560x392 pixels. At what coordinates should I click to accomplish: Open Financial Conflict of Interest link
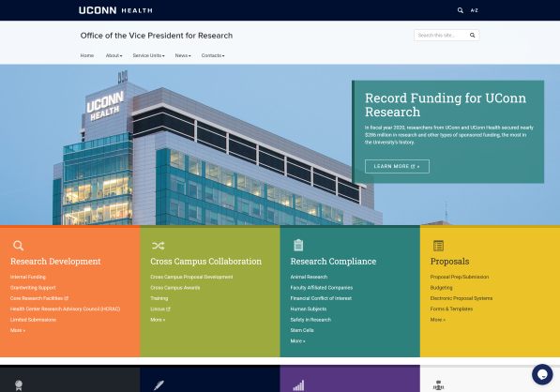[x=321, y=298]
